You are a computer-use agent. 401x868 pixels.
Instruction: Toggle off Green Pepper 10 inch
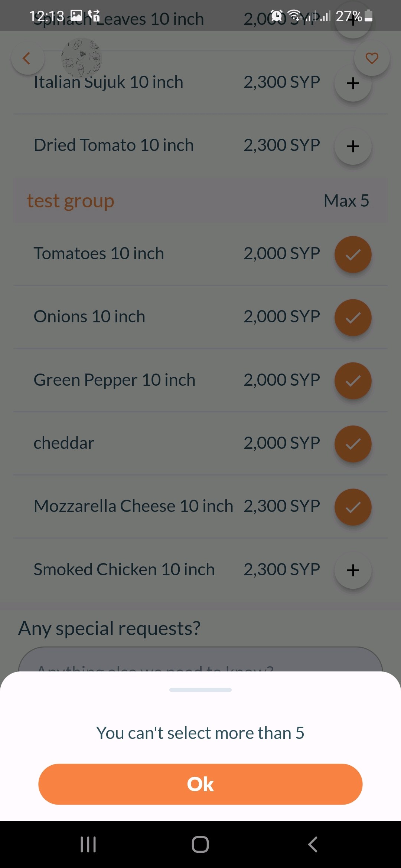point(353,381)
